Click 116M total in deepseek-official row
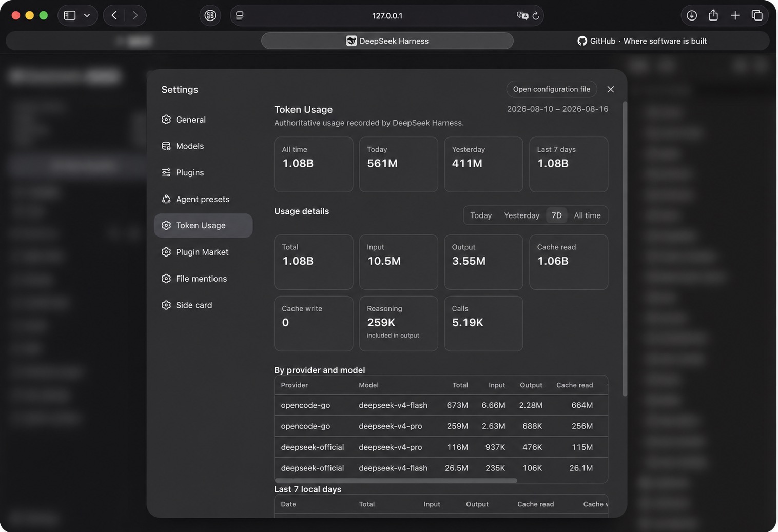The width and height of the screenshot is (778, 532). click(x=457, y=447)
